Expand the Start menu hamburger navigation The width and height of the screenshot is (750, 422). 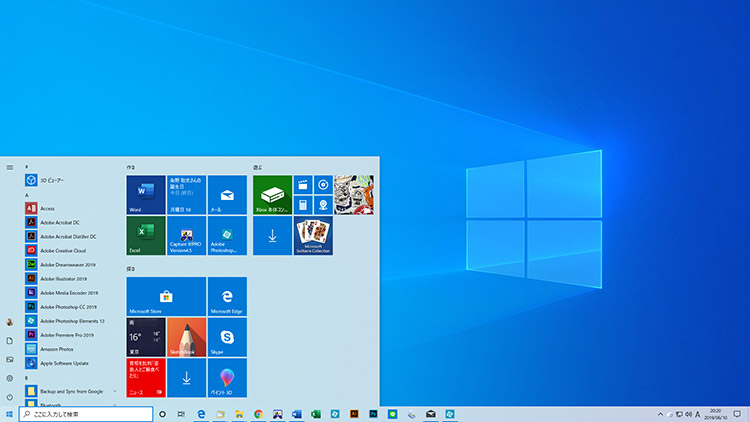9,167
